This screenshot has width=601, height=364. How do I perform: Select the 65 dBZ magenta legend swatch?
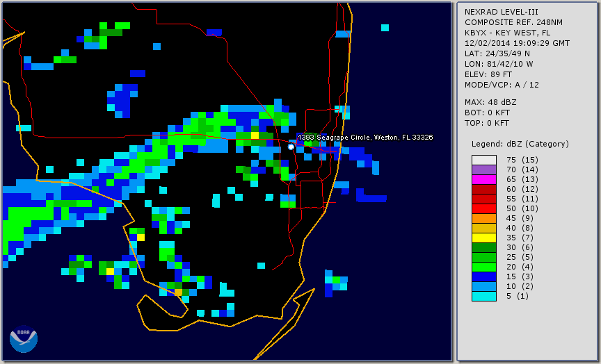coord(484,179)
